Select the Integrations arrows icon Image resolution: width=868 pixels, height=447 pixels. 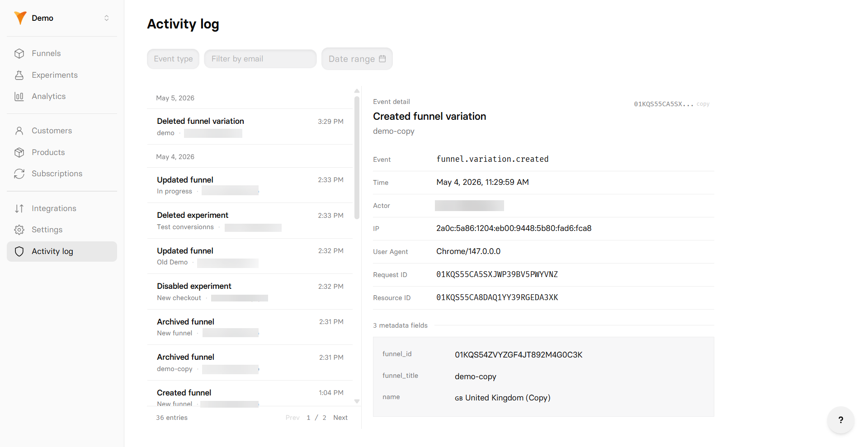(19, 208)
